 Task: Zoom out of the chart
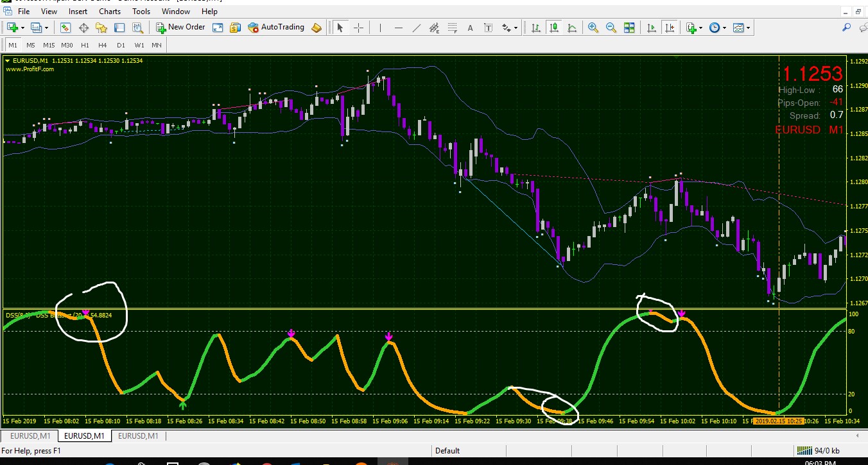611,28
